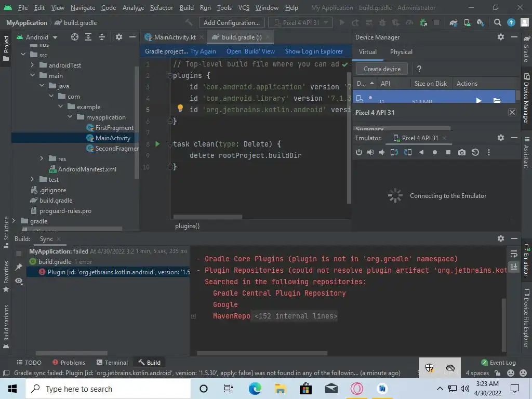
Task: Click Create device button
Action: (x=382, y=69)
